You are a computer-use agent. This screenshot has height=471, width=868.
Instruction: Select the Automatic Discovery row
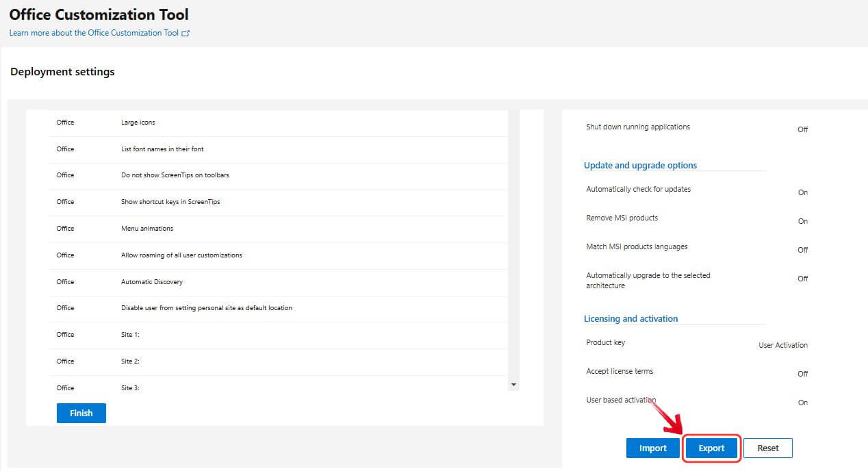pos(279,282)
